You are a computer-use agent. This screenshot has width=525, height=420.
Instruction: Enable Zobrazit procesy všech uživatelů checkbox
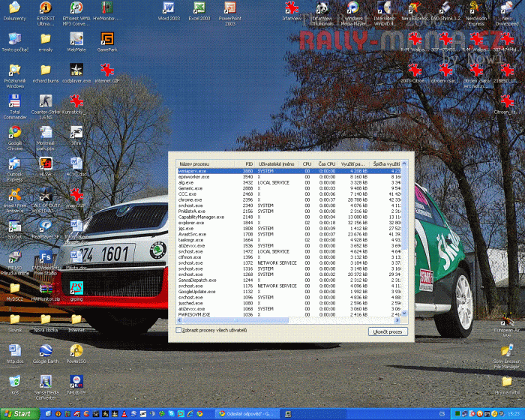tap(178, 330)
